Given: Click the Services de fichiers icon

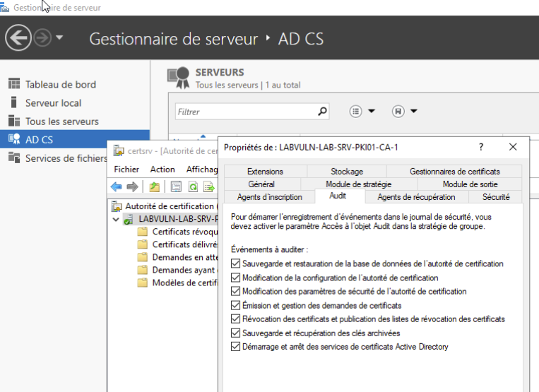Looking at the screenshot, I should tap(14, 158).
